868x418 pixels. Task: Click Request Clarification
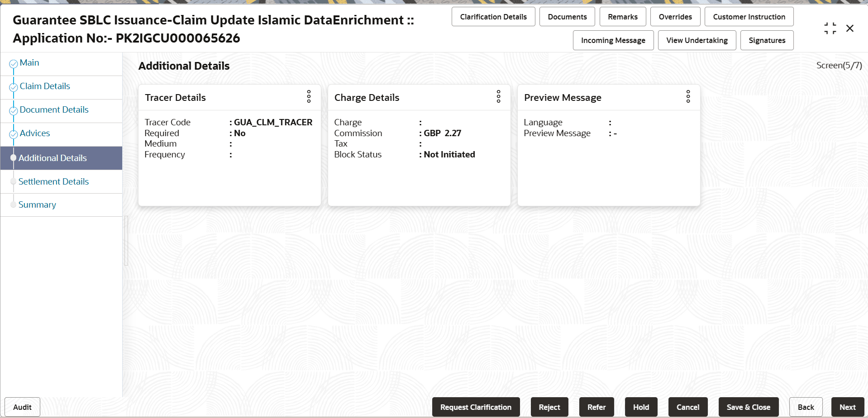click(476, 407)
